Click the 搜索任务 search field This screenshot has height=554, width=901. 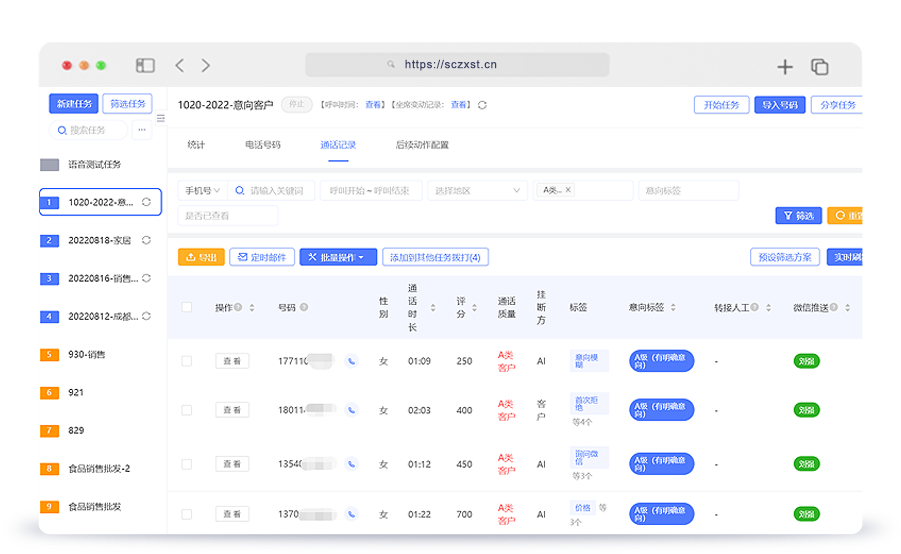(90, 130)
